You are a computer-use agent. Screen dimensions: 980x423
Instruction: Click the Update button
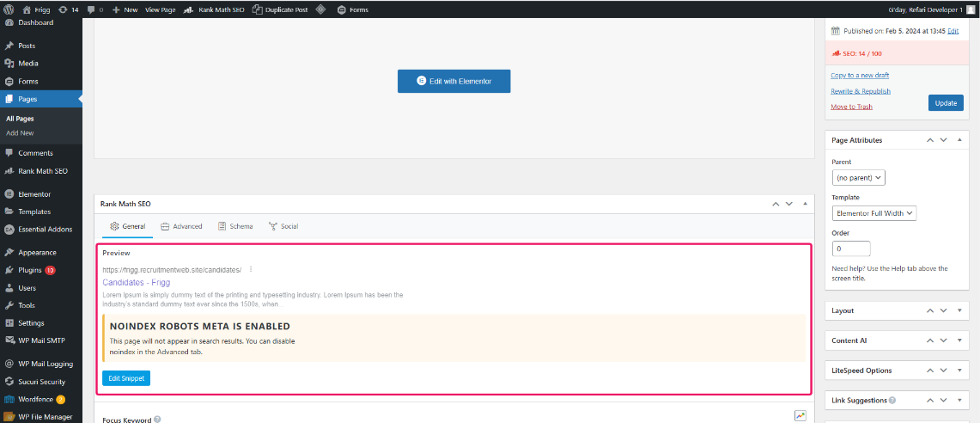(946, 102)
